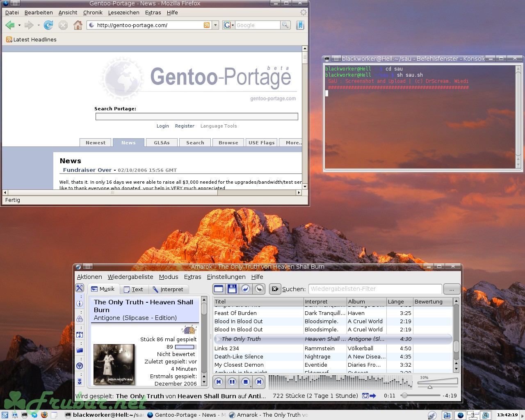Switch to the Newest tab on Gentoo-Portage
Viewport: 525px width, 420px height.
(96, 142)
